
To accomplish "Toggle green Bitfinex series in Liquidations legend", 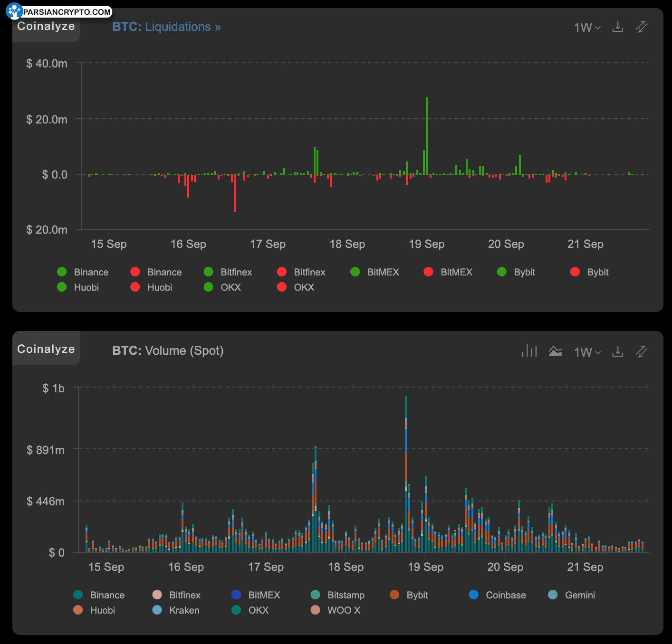I will (x=228, y=272).
